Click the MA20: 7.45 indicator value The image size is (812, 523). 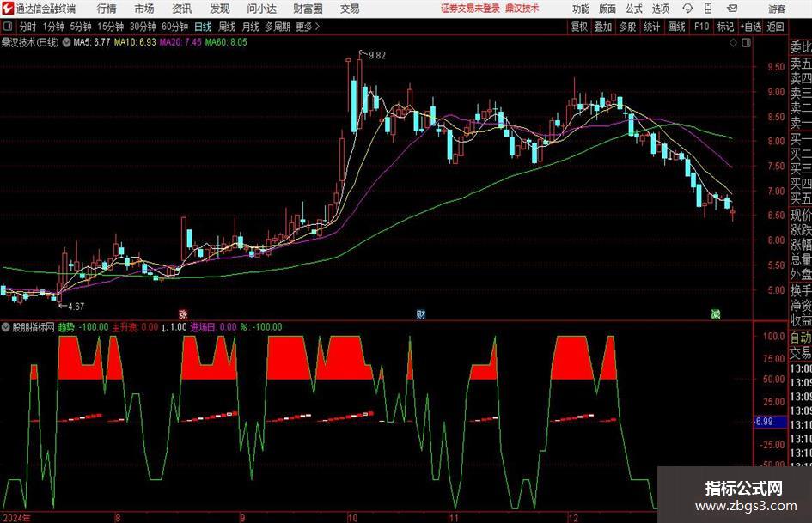coord(180,42)
